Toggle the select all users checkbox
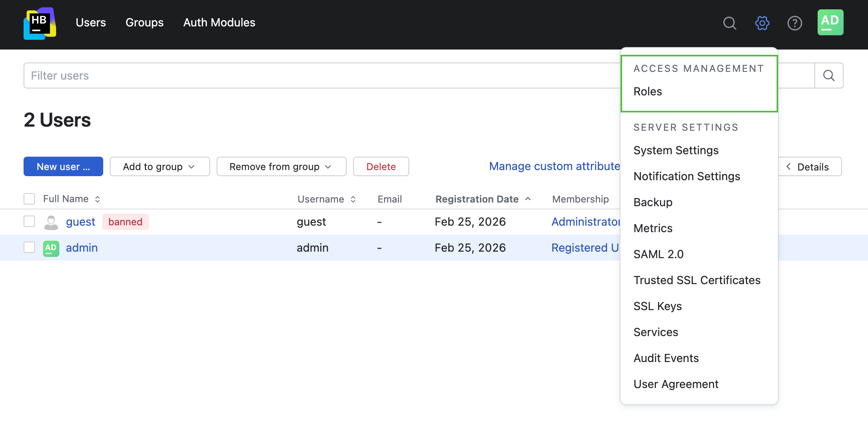 coord(29,199)
